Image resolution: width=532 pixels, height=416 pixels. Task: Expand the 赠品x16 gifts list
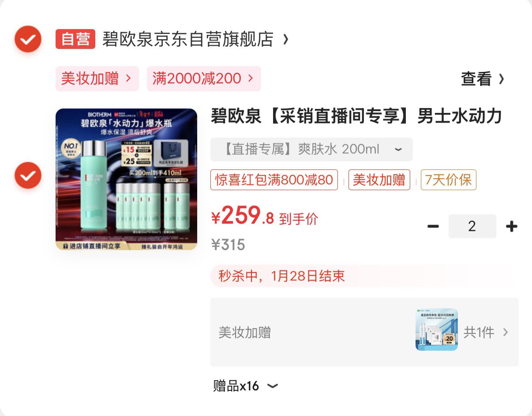click(246, 386)
